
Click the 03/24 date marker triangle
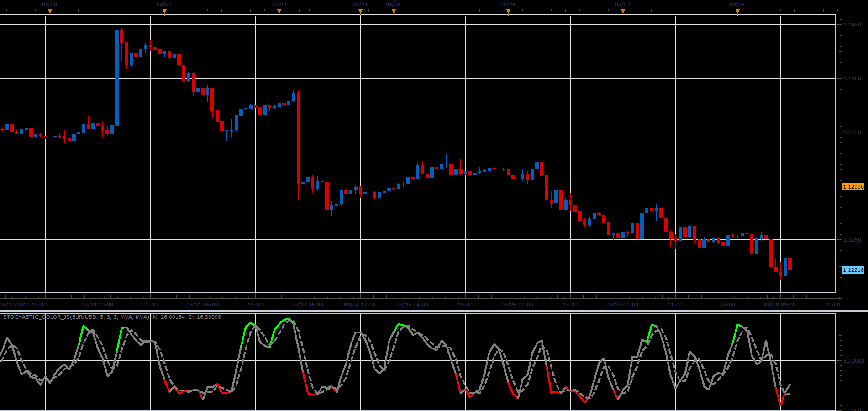(360, 12)
